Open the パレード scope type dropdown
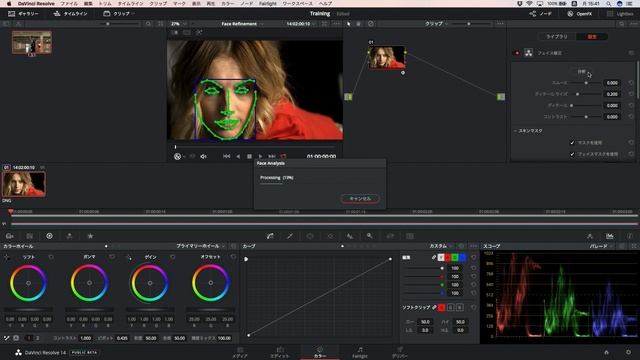Screen dimensions: 640x360 (x=601, y=246)
